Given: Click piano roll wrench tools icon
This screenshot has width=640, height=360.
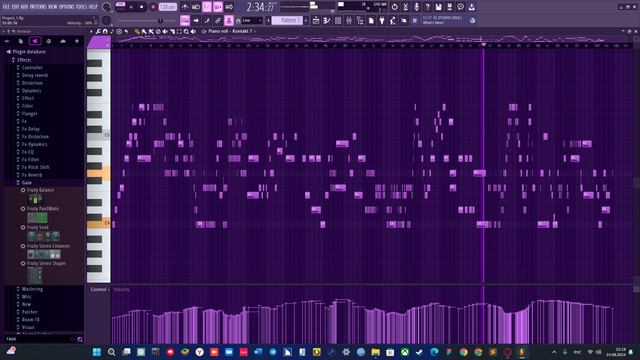Looking at the screenshot, I should point(98,31).
